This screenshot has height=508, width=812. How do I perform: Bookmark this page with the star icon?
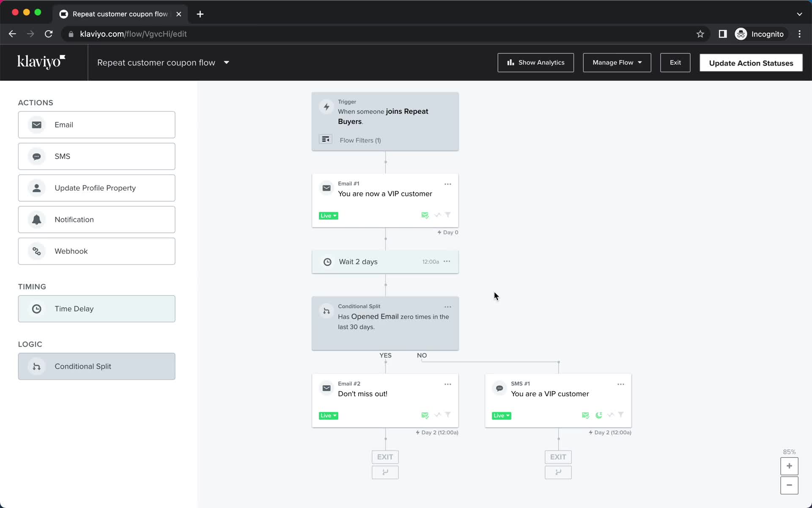click(x=700, y=34)
